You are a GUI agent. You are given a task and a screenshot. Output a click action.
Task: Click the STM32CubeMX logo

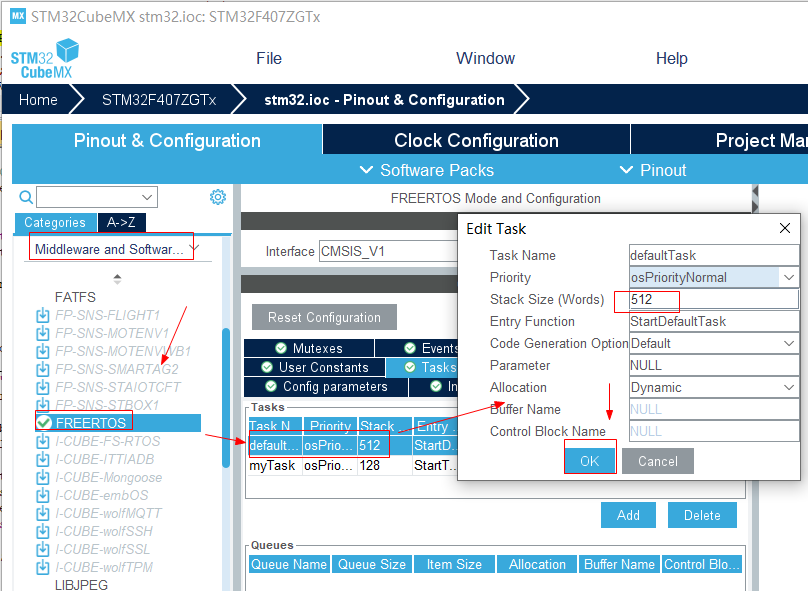[x=45, y=58]
